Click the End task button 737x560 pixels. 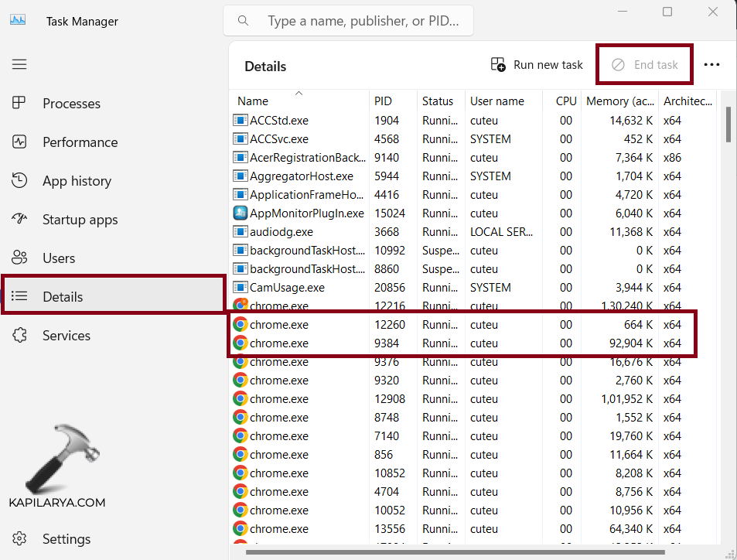tap(644, 65)
